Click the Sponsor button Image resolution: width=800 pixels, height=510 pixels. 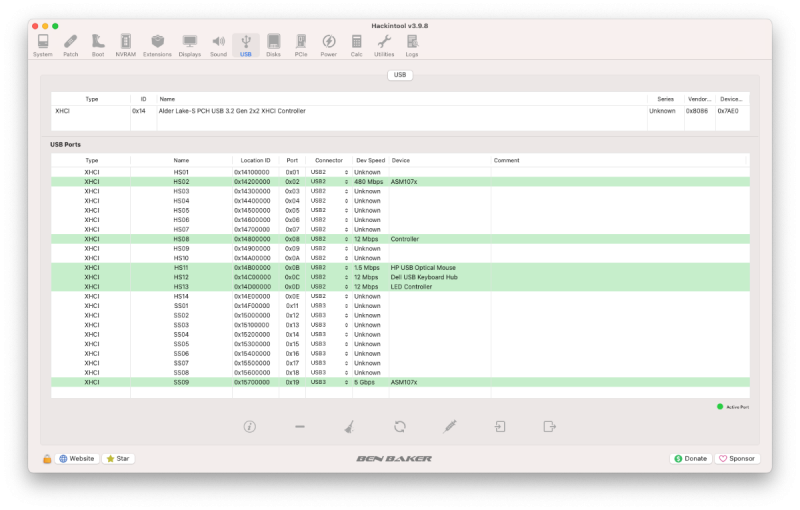(737, 458)
